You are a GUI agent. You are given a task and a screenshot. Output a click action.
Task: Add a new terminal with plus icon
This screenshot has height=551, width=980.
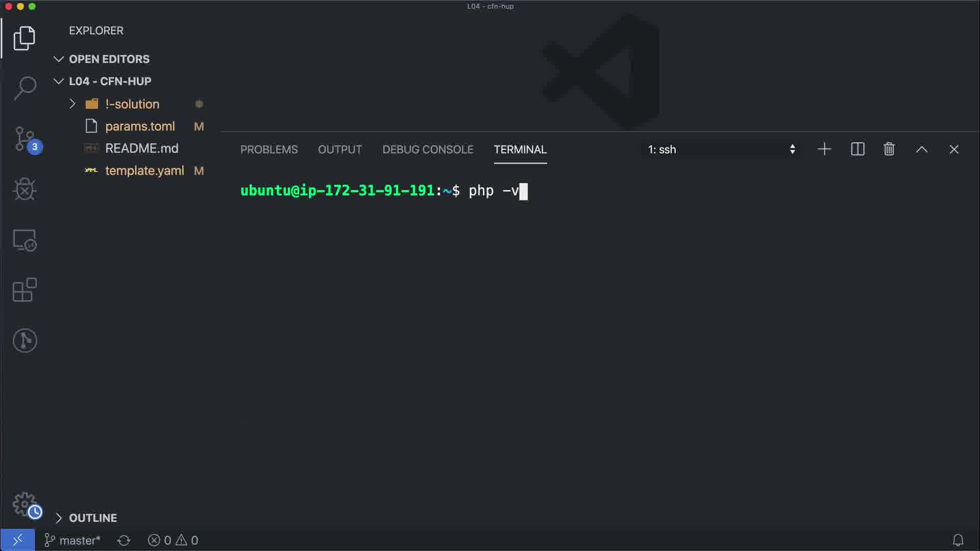pos(824,149)
